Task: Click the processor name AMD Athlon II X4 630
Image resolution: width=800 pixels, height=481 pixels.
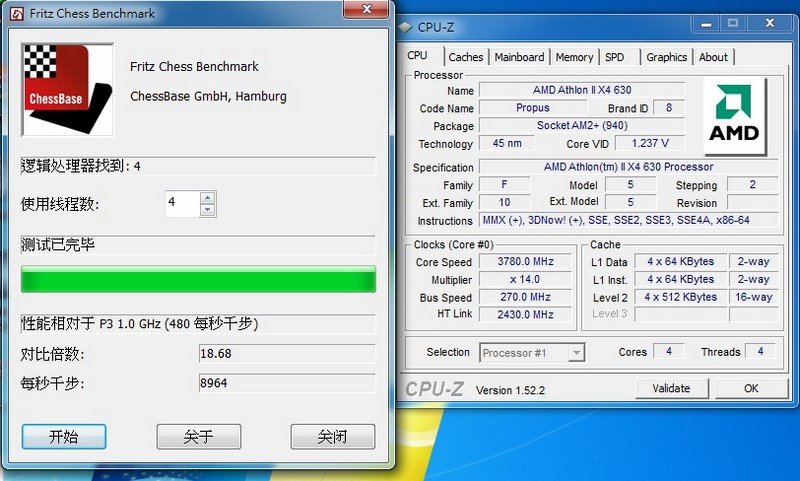Action: click(x=582, y=90)
